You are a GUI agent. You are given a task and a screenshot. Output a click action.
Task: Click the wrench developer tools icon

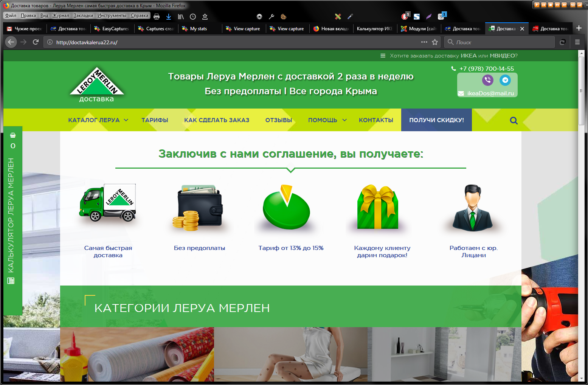coord(271,17)
